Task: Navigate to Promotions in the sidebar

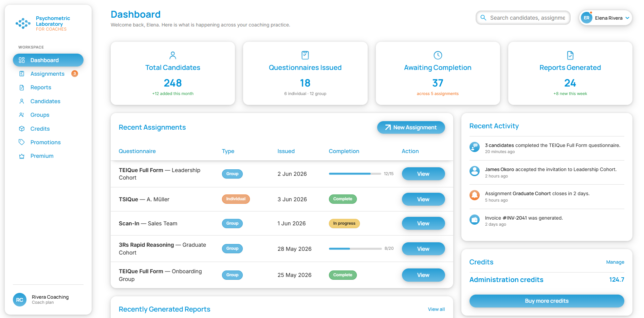Action: [48, 142]
